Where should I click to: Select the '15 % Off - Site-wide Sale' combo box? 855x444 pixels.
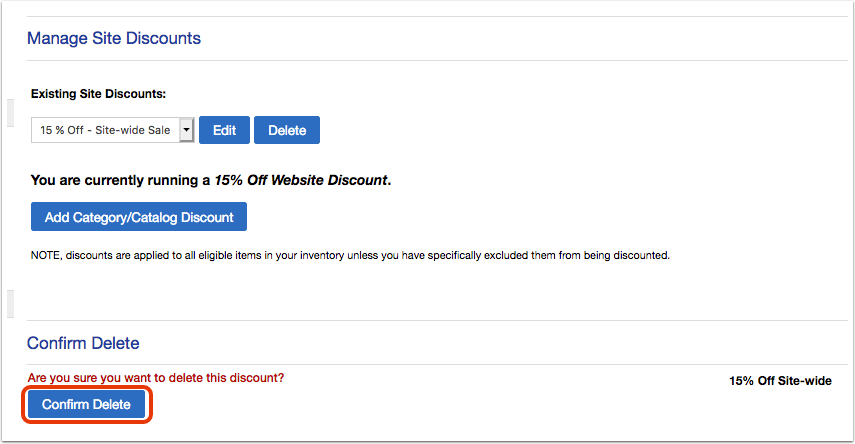[x=112, y=130]
